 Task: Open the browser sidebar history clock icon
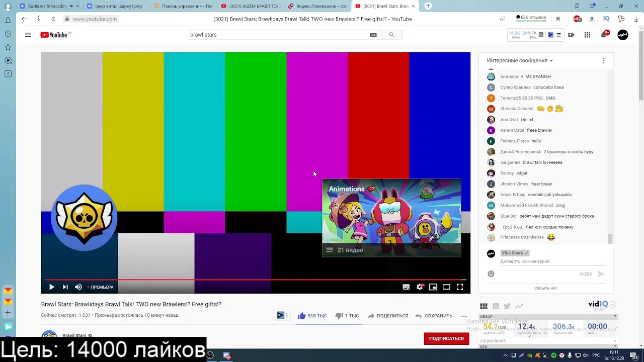pos(8,34)
